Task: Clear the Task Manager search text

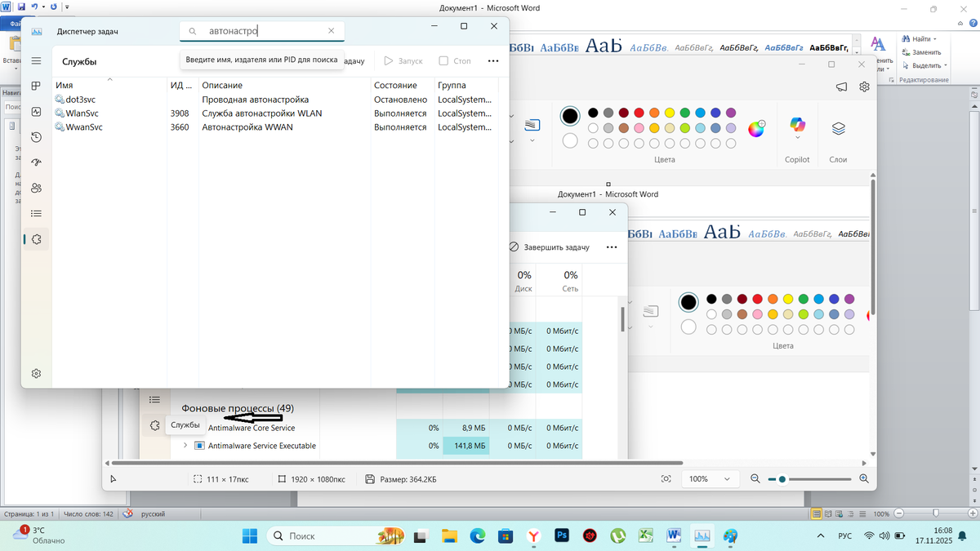Action: 331,31
